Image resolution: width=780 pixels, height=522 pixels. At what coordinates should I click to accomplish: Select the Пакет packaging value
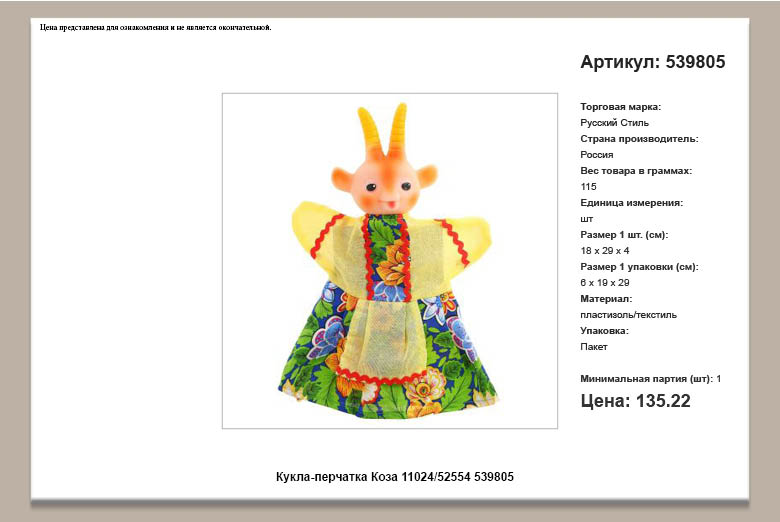tap(594, 347)
